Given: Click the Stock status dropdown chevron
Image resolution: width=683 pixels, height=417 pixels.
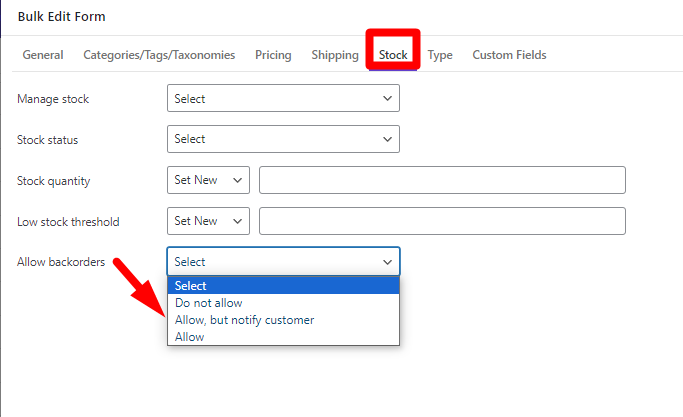Looking at the screenshot, I should pos(387,139).
